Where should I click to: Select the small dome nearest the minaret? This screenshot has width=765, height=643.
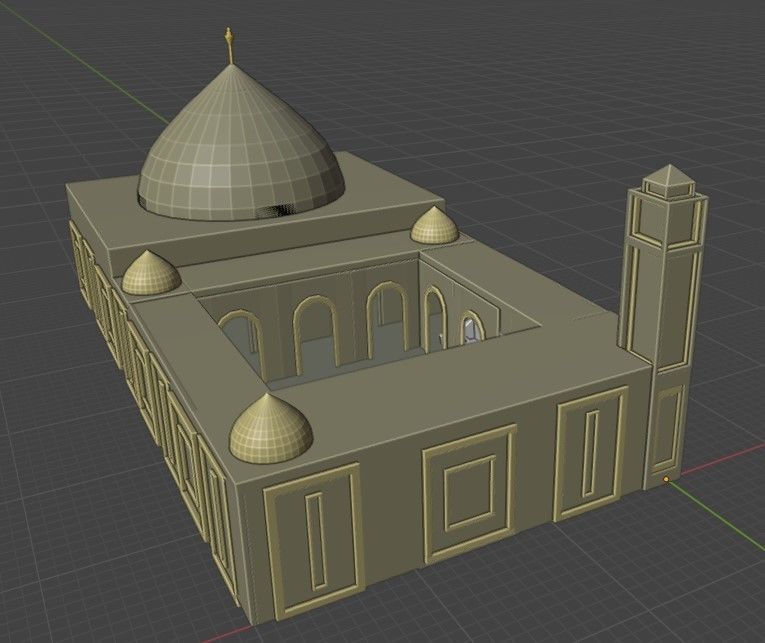pos(434,225)
